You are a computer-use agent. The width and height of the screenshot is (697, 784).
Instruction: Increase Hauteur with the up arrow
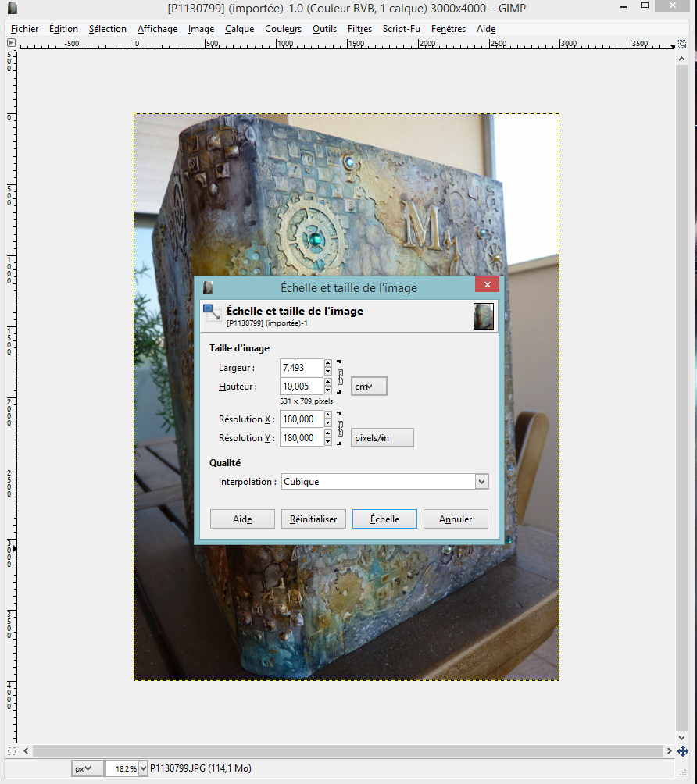[327, 382]
